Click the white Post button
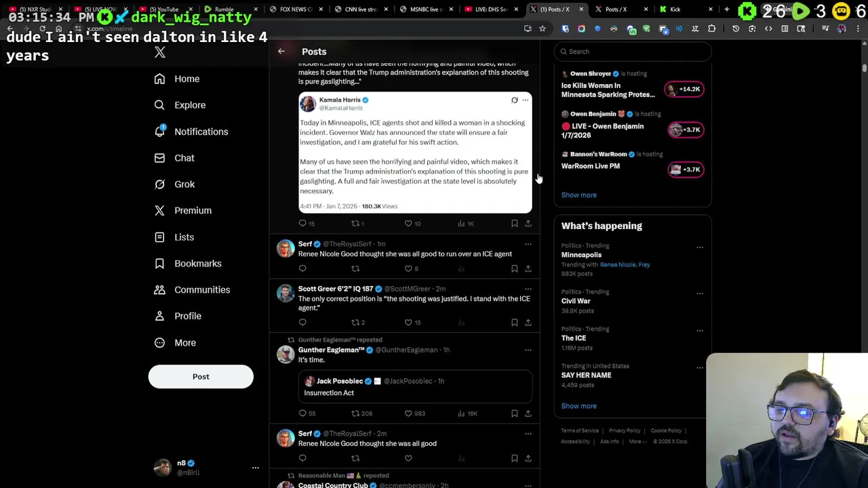 tap(201, 377)
